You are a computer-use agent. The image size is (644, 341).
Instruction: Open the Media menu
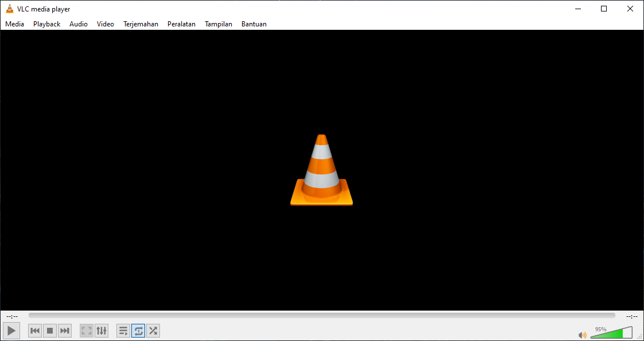14,24
